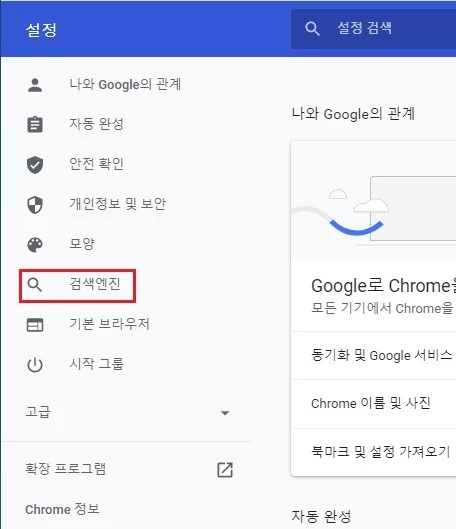Click the browser window icon for 기본 브라우저
456x529 pixels.
35,325
